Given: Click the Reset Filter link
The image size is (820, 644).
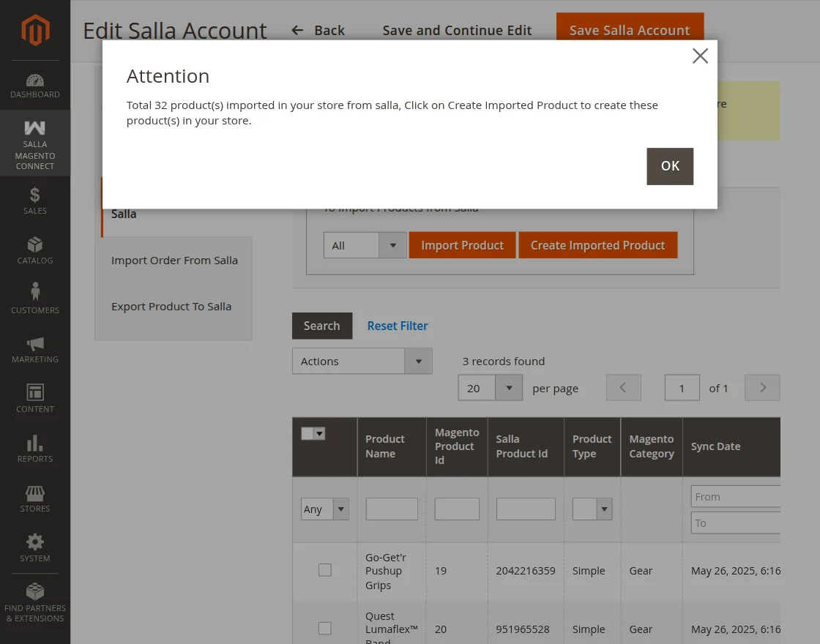Looking at the screenshot, I should point(398,326).
